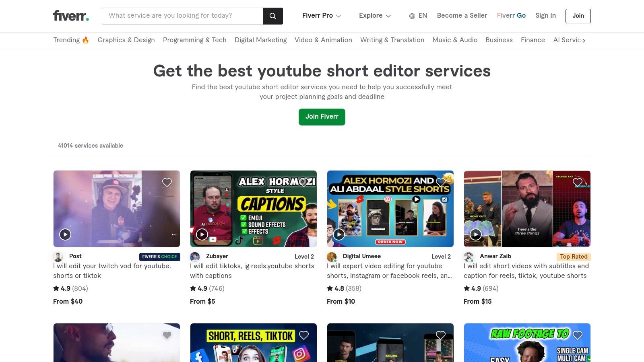This screenshot has height=362, width=644.
Task: Expand the Fiverr Pro dropdown
Action: (322, 16)
